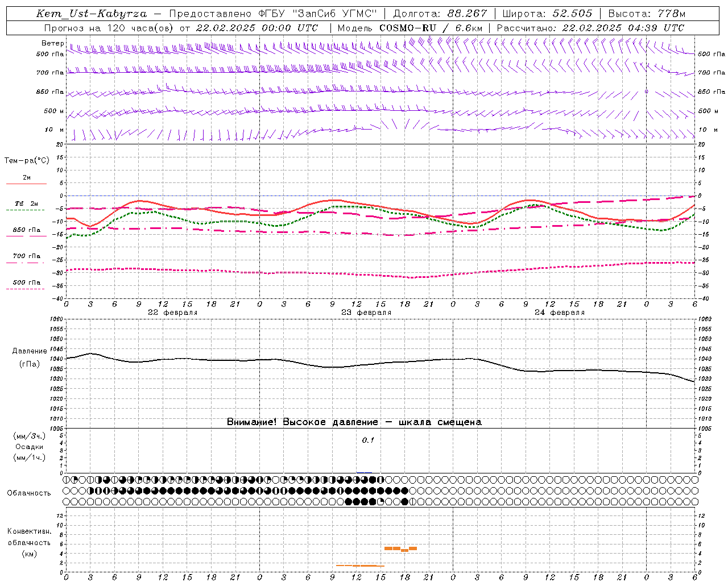Screen dimensions: 728x582
Task: Click the (гПа) unit label under Давление
Action: (x=30, y=364)
